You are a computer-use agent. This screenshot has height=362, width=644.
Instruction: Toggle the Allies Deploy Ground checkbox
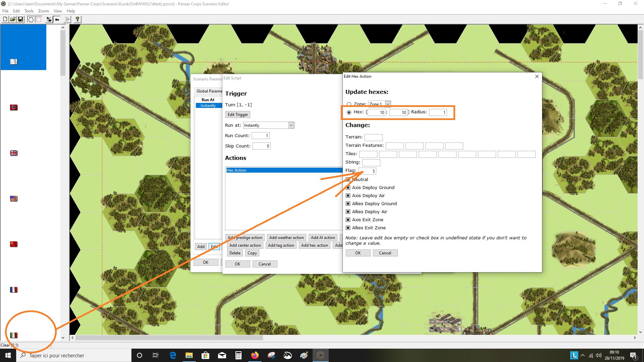pyautogui.click(x=348, y=204)
